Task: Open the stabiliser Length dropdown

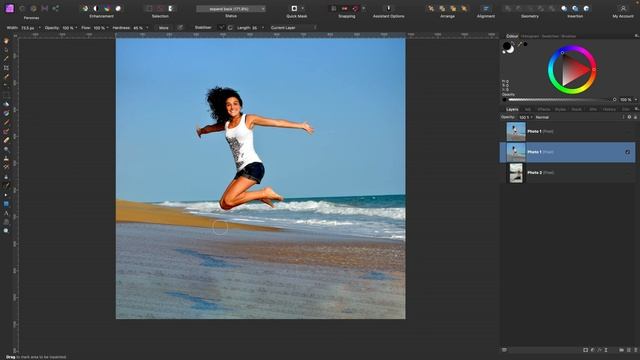Action: point(262,28)
